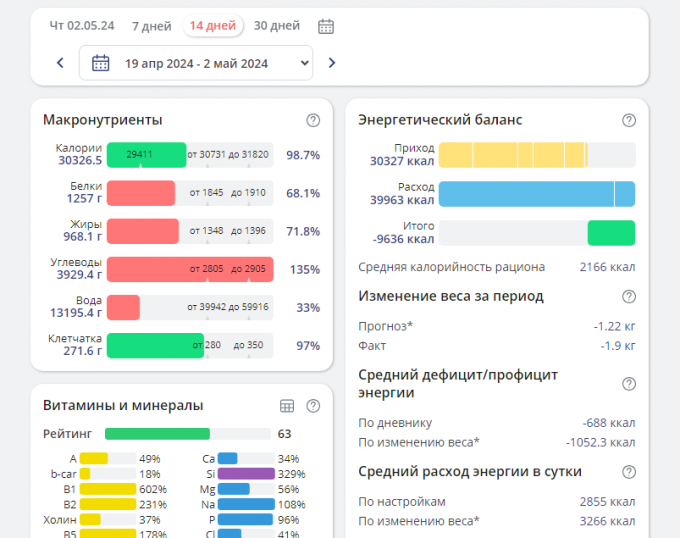Open table view icon in Витамины и минералы

pos(287,406)
